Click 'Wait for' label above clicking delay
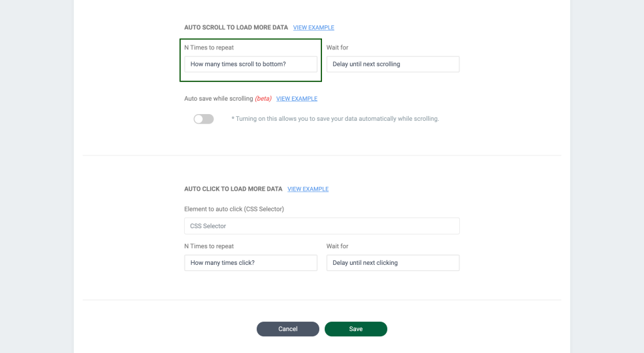 tap(337, 246)
